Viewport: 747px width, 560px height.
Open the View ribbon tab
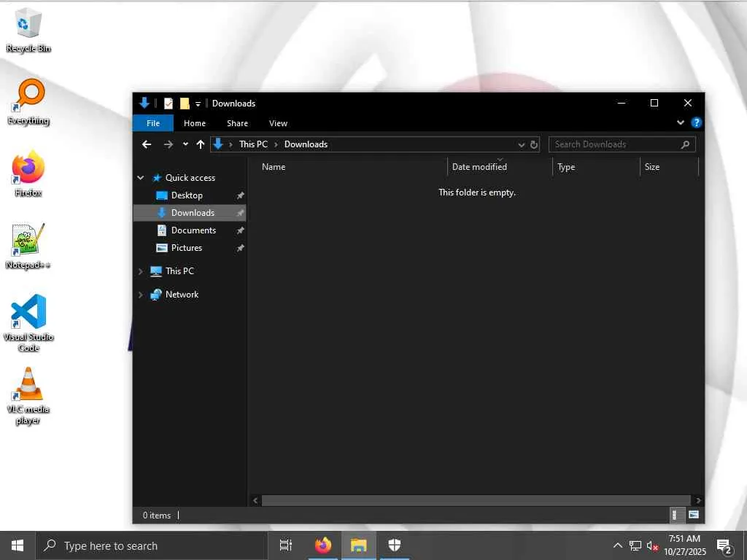pyautogui.click(x=278, y=122)
